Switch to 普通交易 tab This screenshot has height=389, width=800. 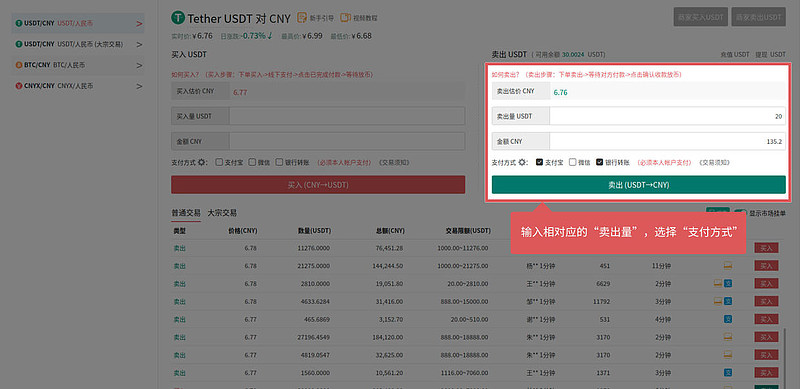coord(186,213)
